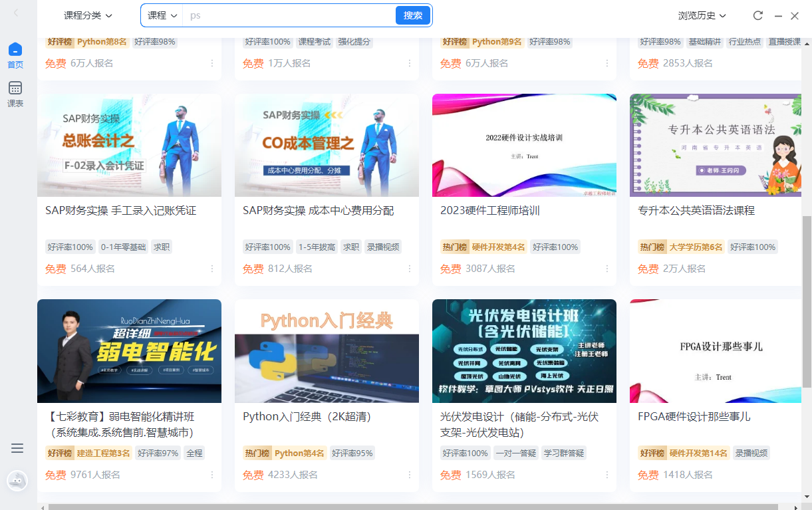Click 3087人报名 enrollment text
Screen dimensions: 812x510
(x=490, y=269)
